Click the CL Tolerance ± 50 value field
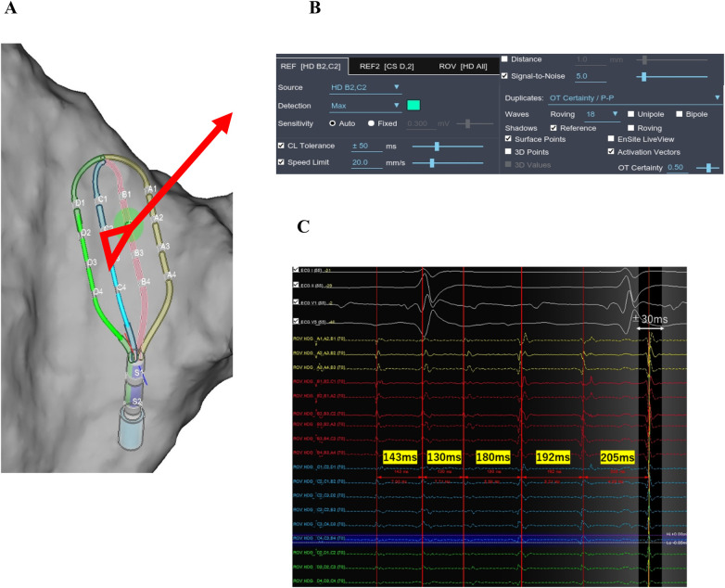Screen dimensions: 725x588 pos(366,147)
